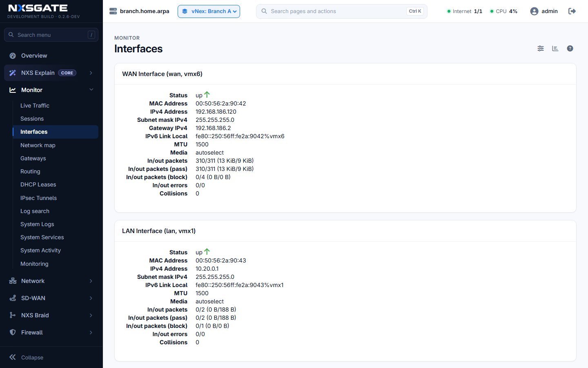Click the Search pages and actions field
This screenshot has width=588, height=368.
click(341, 11)
